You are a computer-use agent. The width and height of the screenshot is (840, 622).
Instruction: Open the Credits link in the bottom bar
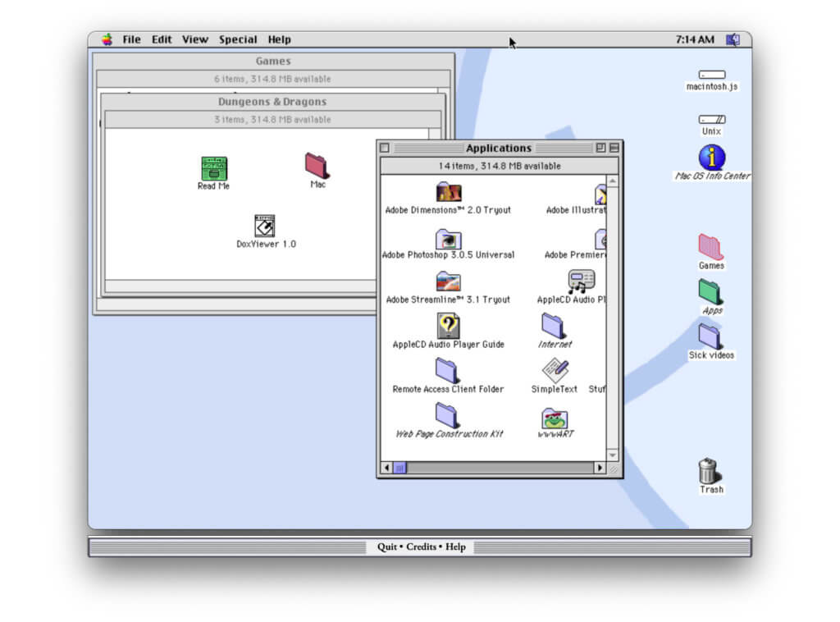point(421,547)
